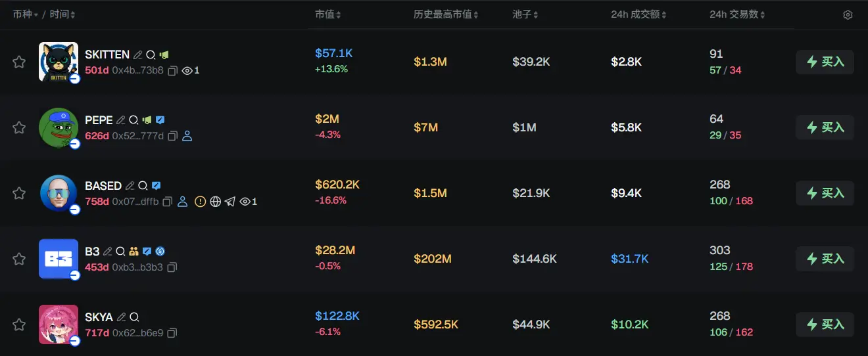The width and height of the screenshot is (868, 356).
Task: Toggle the favorite star for B3
Action: [x=19, y=259]
